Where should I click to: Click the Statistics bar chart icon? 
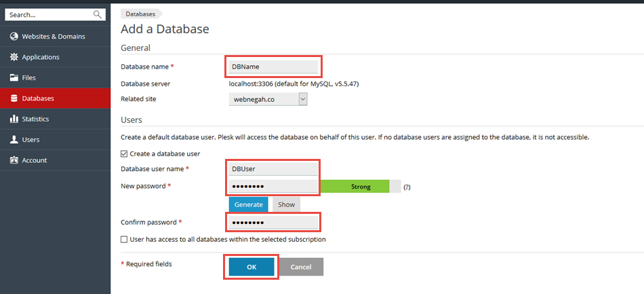coord(14,119)
